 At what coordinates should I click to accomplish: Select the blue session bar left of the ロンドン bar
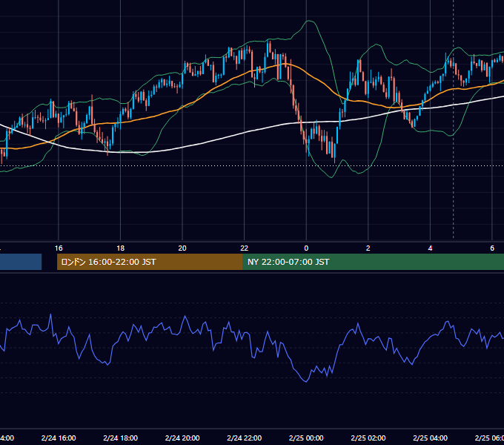tap(21, 262)
